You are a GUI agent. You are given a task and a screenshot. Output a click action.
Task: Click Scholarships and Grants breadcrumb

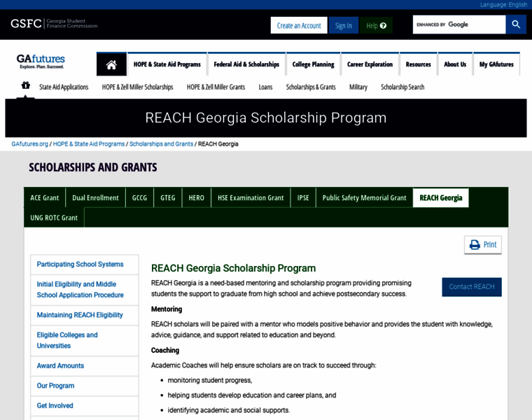pyautogui.click(x=161, y=143)
